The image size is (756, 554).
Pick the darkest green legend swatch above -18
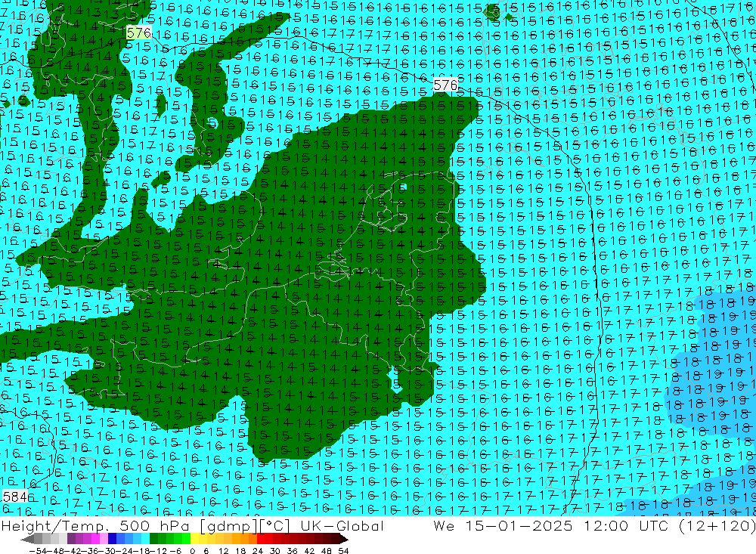[x=153, y=539]
